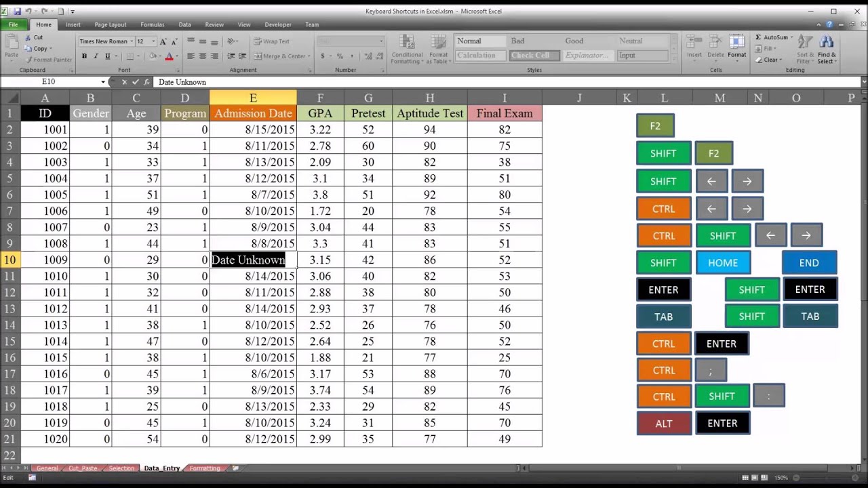Image resolution: width=868 pixels, height=488 pixels.
Task: Set the middle vertical alignment
Action: [203, 41]
